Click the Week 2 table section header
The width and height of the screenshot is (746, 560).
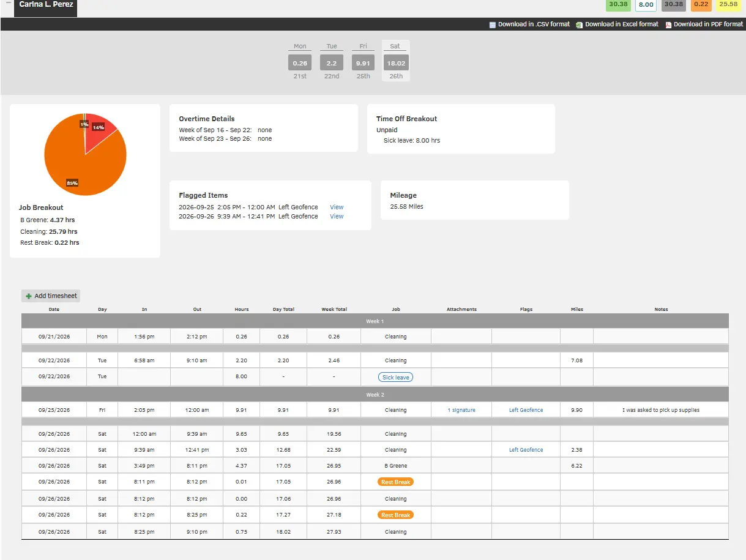(x=375, y=395)
